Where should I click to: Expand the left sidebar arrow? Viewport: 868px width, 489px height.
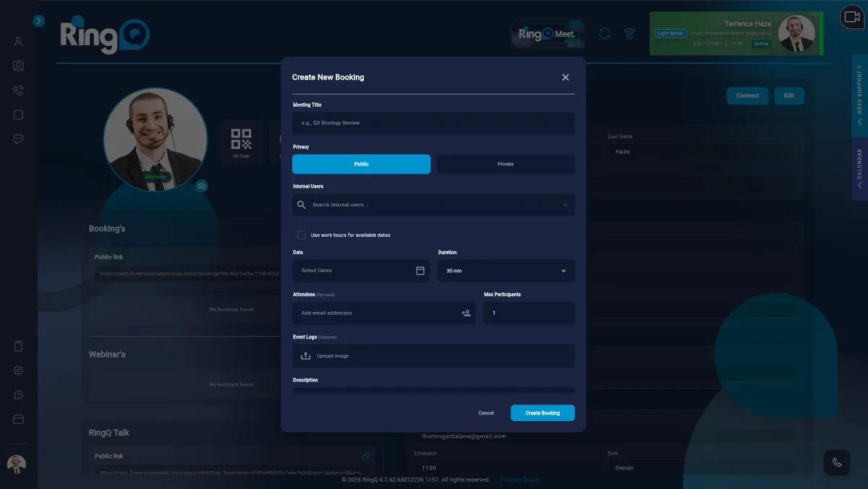click(x=39, y=21)
